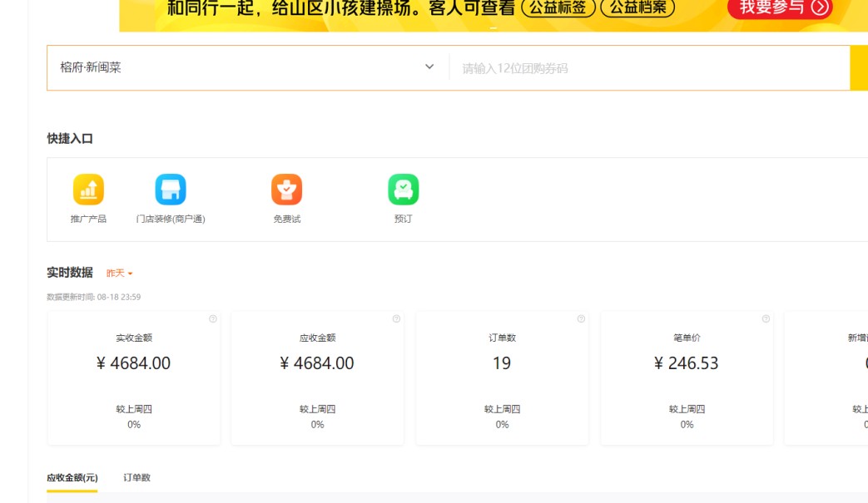Select the 实收金额 ¥4684.00 data card

coord(134,378)
